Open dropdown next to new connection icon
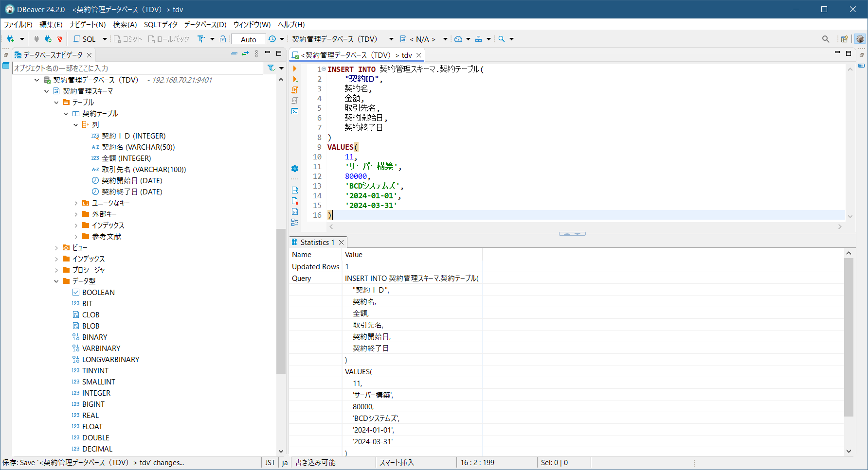 coord(22,39)
